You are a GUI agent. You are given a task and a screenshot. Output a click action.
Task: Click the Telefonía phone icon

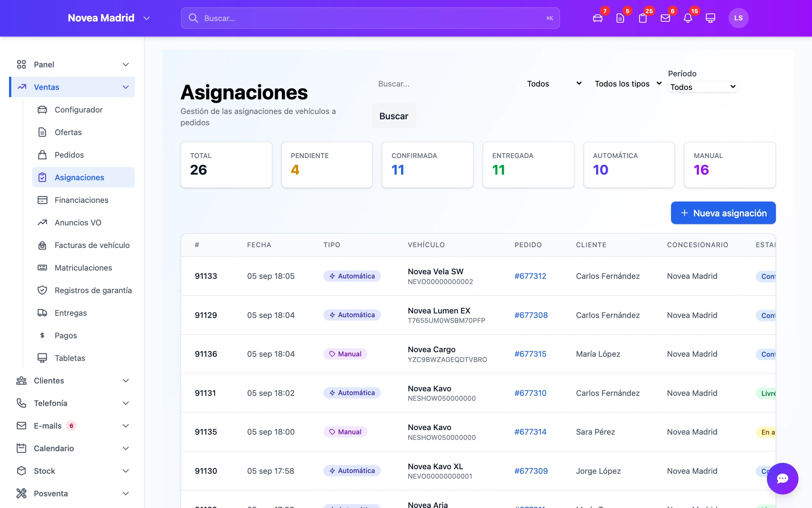pyautogui.click(x=21, y=403)
